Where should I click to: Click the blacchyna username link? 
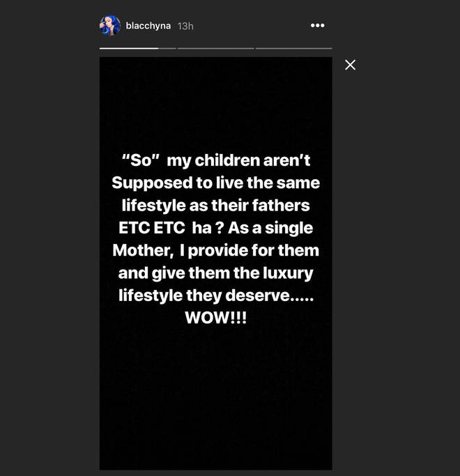click(148, 26)
